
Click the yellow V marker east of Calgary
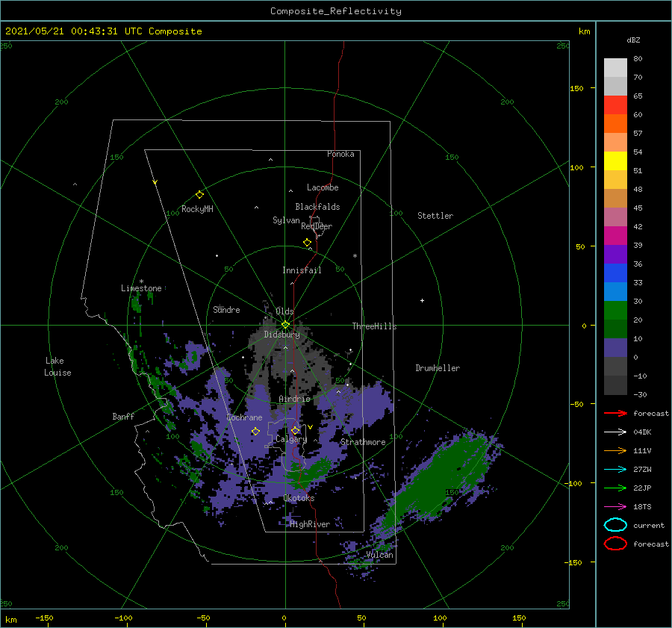[310, 427]
